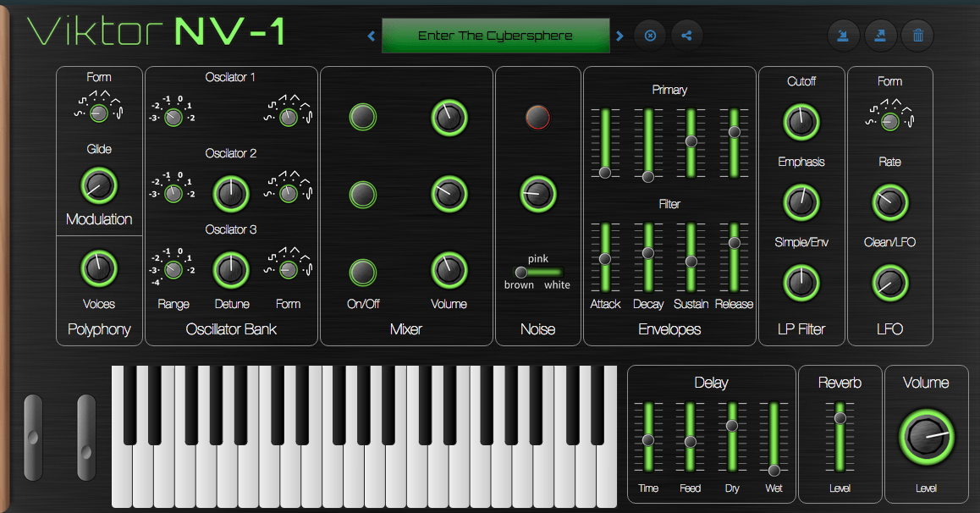Click the Mixer Volume knob for Oscillator 1

(x=449, y=118)
